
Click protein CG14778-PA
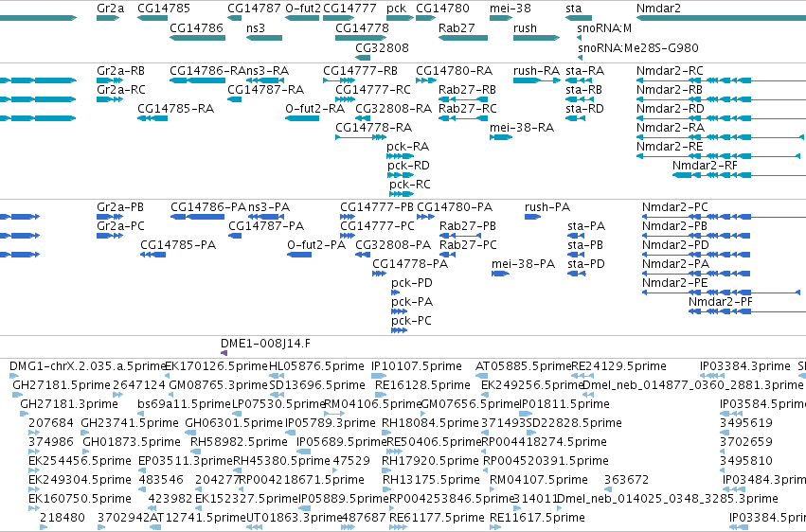tap(379, 274)
